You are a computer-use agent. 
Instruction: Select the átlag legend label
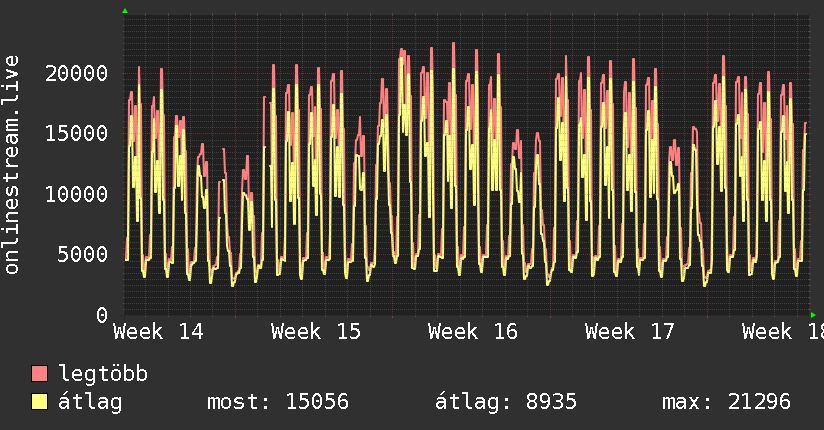[90, 402]
